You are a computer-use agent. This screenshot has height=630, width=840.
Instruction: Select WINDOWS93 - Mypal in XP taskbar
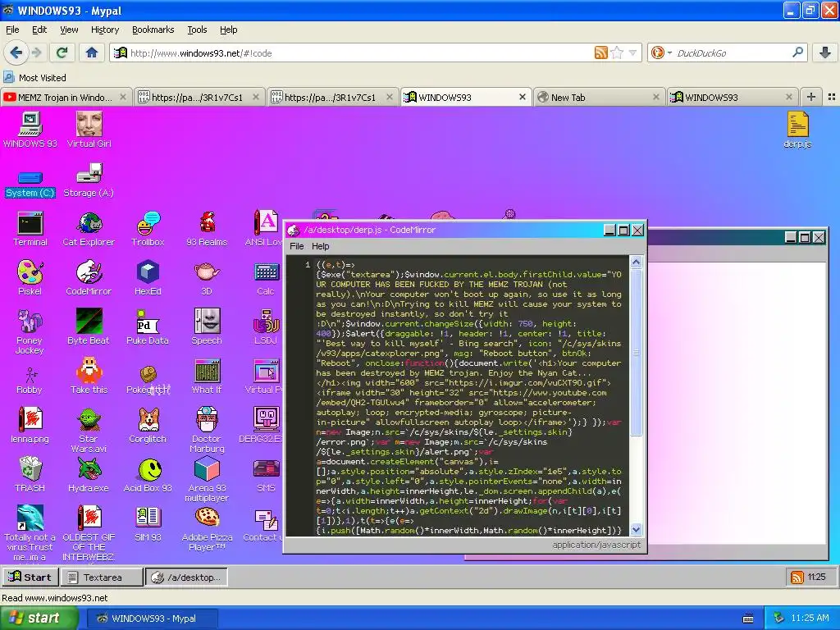click(x=153, y=619)
